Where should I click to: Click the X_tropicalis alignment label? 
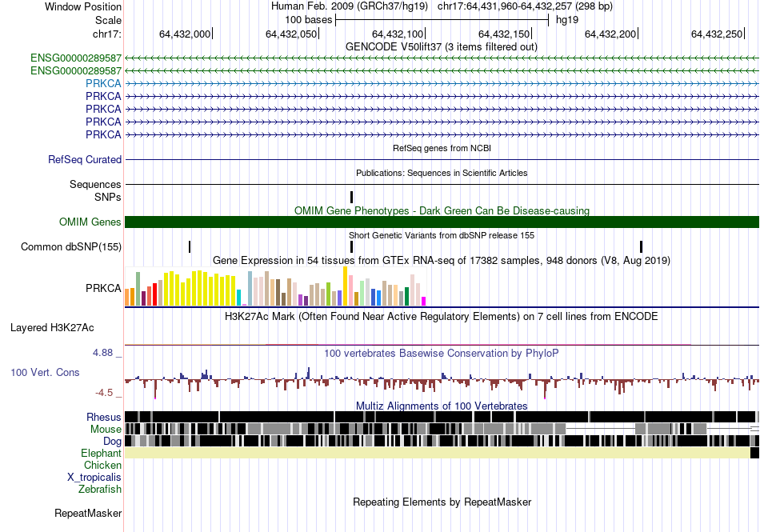coord(94,478)
